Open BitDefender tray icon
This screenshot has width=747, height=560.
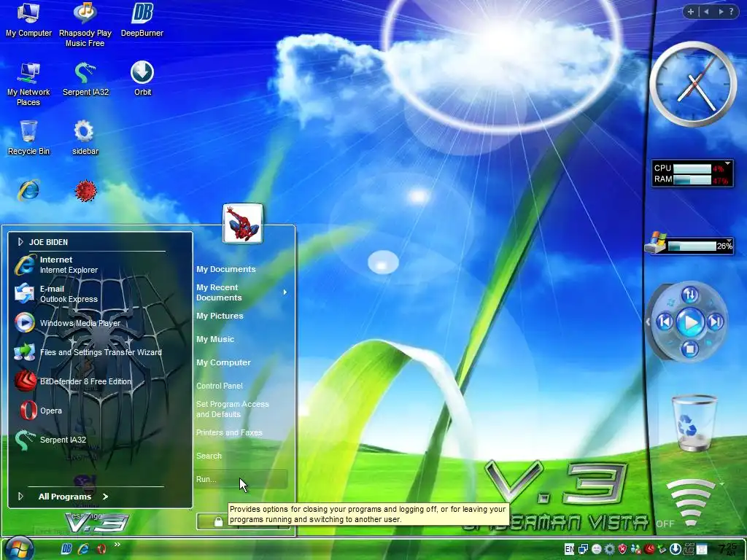tap(649, 549)
